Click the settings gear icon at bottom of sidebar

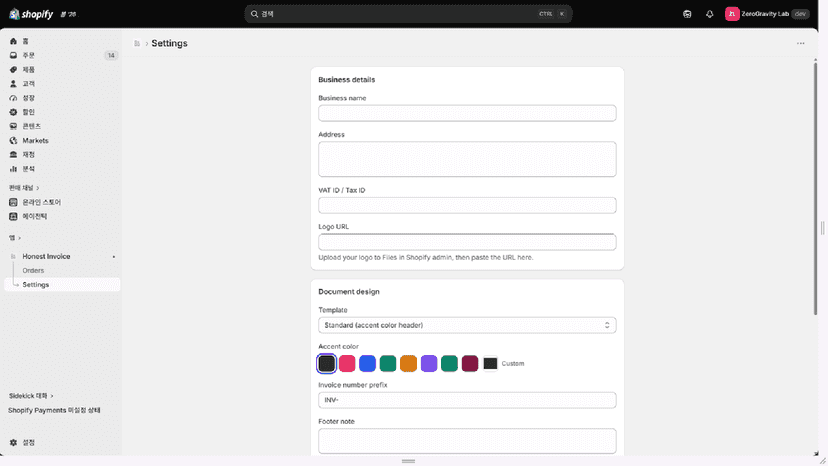[x=13, y=443]
